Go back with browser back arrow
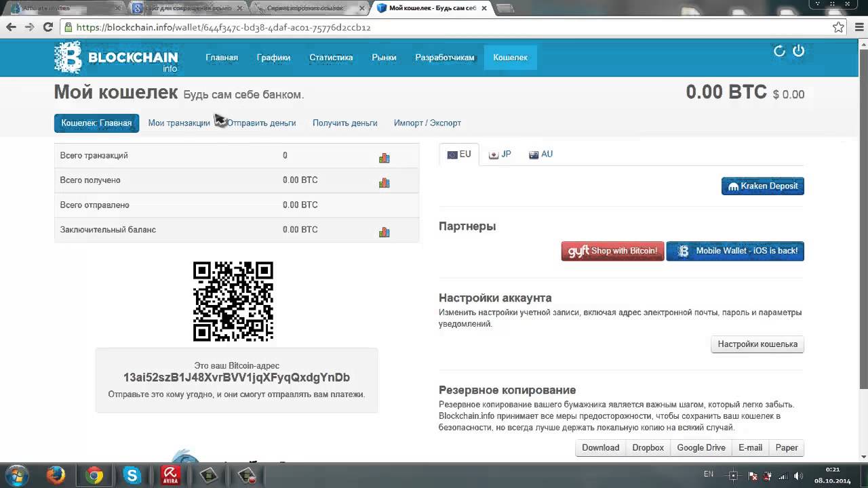This screenshot has width=868, height=488. click(x=11, y=27)
